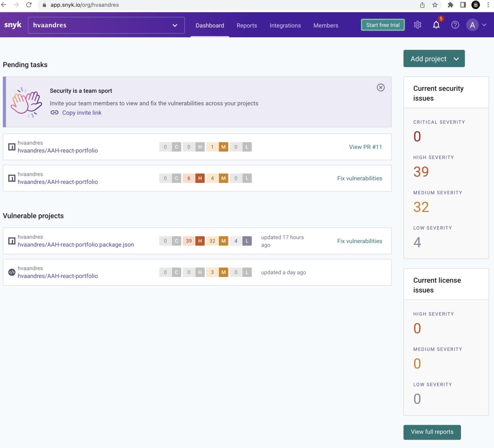Expand the user account chevron
Viewport: 494px width, 448px height.
click(484, 25)
